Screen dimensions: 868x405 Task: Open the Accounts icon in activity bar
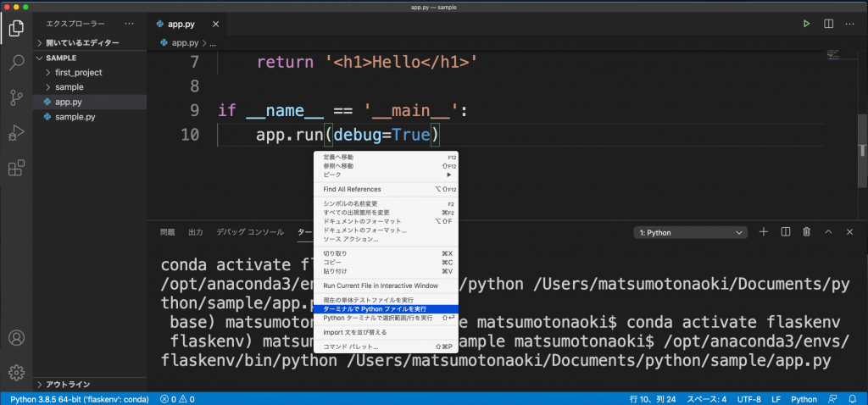tap(16, 337)
